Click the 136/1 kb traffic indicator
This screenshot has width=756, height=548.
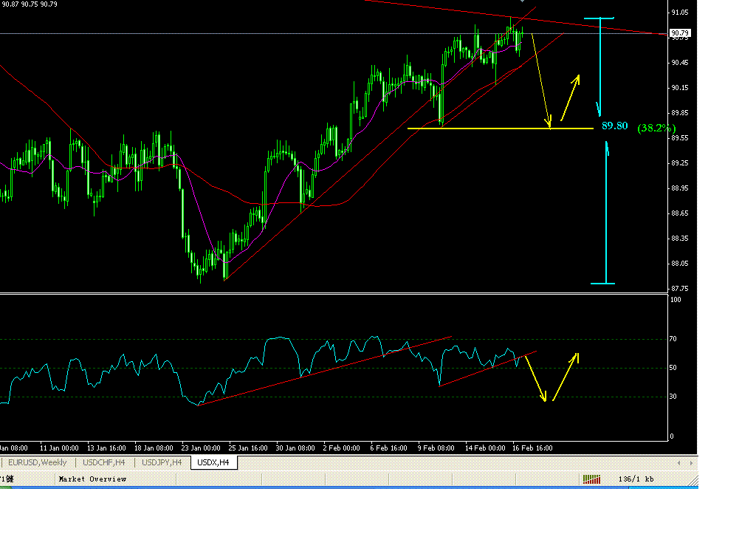click(x=636, y=479)
